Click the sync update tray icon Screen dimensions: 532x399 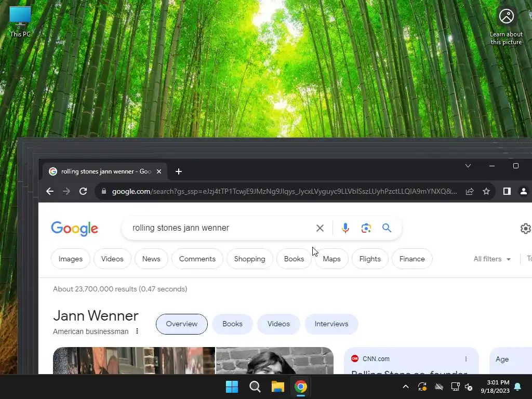(422, 387)
